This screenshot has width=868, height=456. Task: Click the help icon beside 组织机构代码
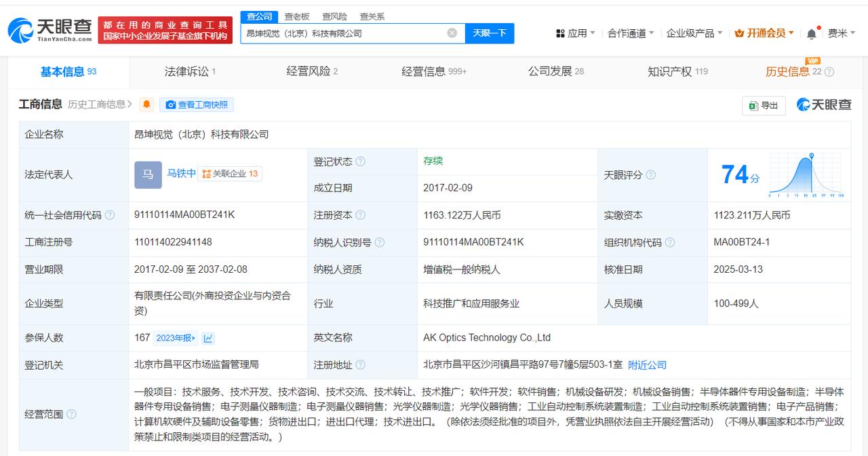pyautogui.click(x=670, y=242)
